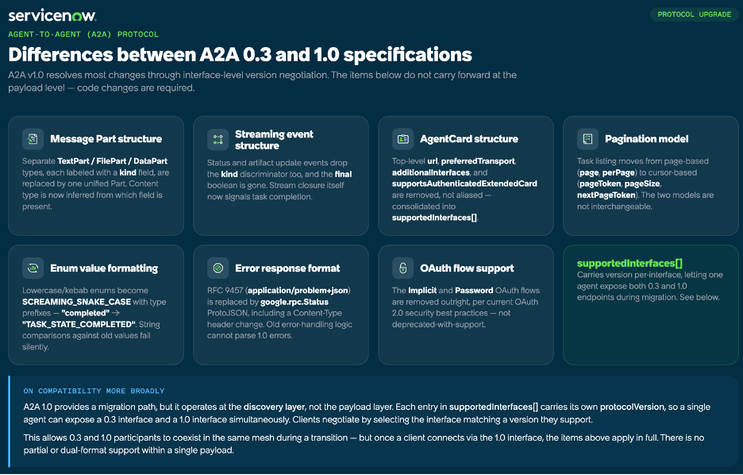This screenshot has width=743, height=475.
Task: Click the AgentCard structure title
Action: pos(469,139)
